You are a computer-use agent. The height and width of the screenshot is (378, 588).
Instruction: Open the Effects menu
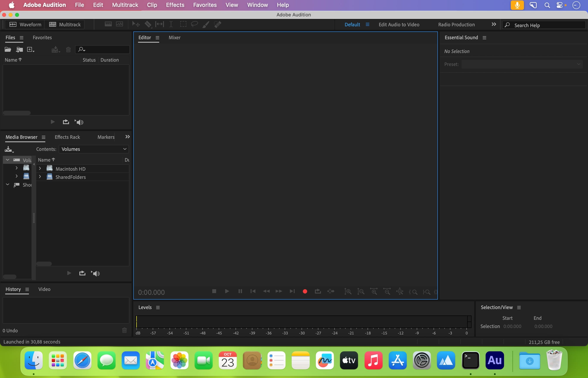(x=175, y=5)
